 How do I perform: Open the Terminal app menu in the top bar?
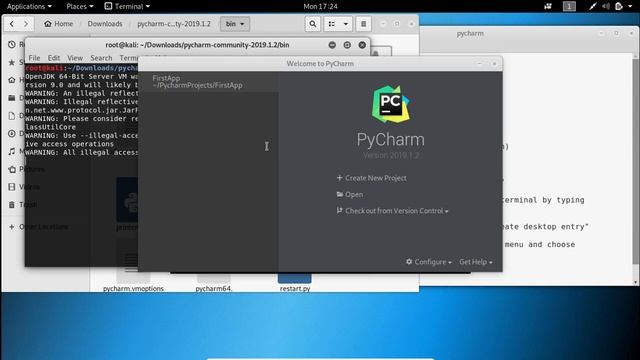127,6
